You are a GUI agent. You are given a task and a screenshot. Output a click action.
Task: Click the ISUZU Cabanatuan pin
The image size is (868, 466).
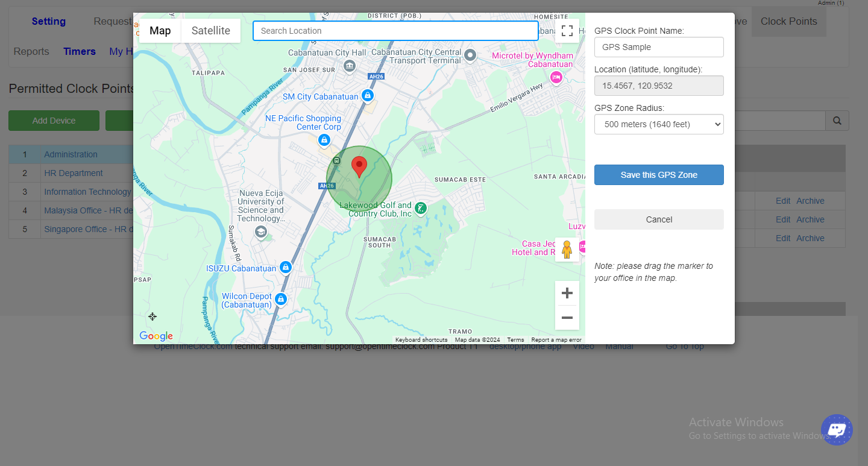(286, 267)
